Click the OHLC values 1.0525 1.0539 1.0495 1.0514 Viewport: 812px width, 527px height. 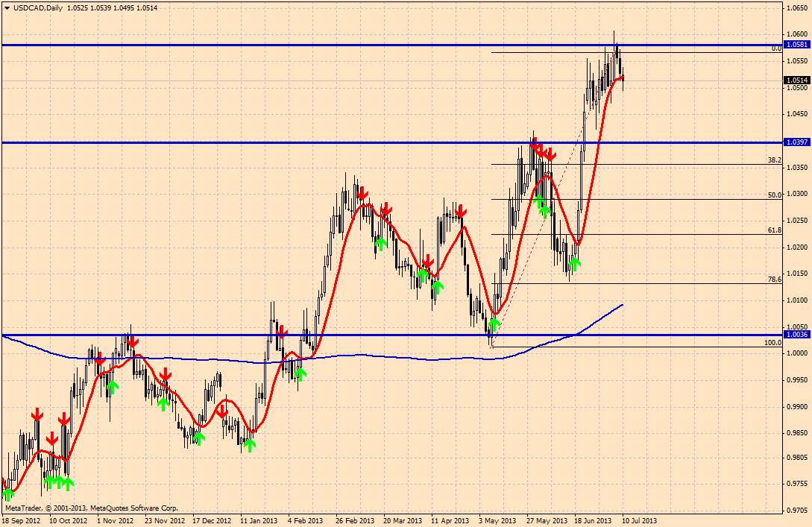113,7
